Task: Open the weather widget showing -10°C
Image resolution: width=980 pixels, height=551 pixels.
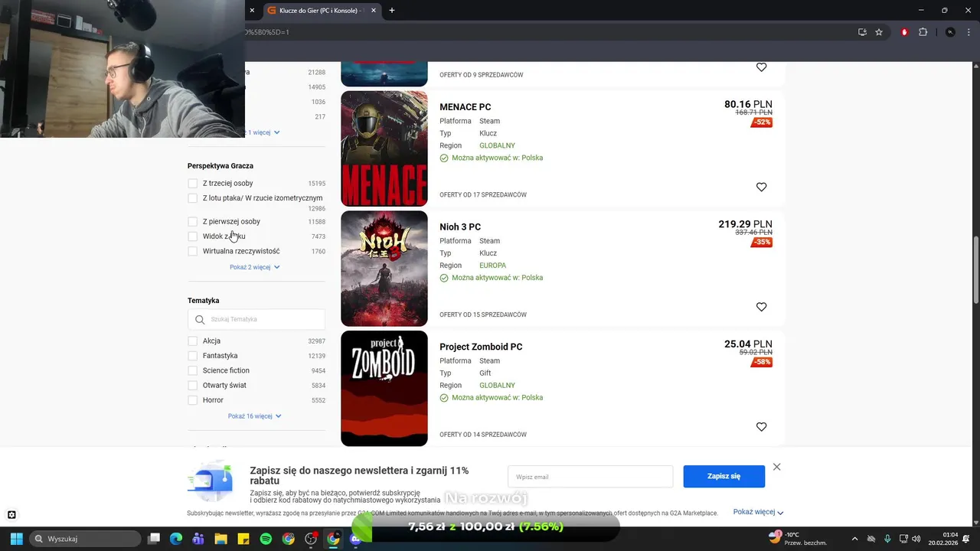Action: pos(797,539)
